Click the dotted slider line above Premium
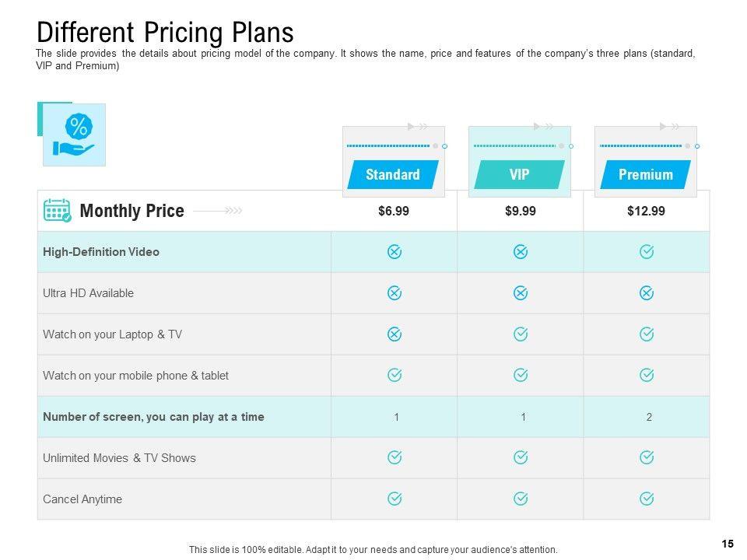The width and height of the screenshot is (747, 560). pos(641,146)
